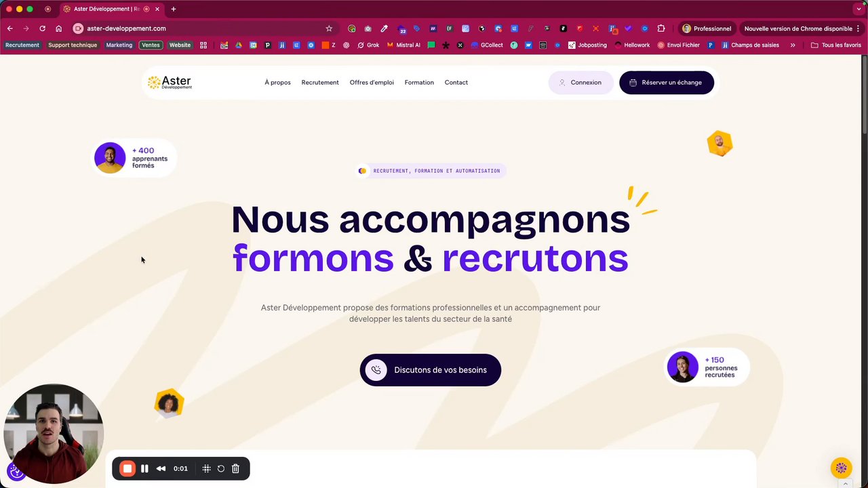Screen dimensions: 868x488
Task: Open the yellow chat widget icon
Action: [841, 468]
